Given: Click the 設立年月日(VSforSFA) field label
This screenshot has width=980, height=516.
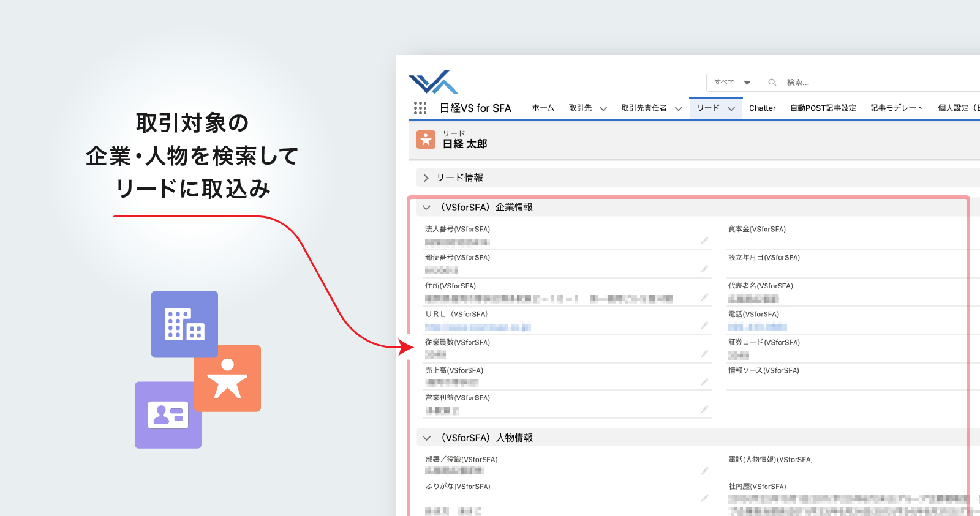Looking at the screenshot, I should click(x=764, y=258).
